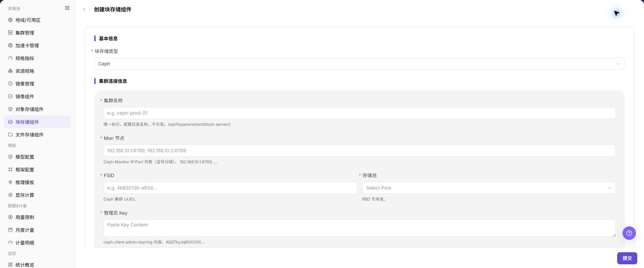The height and width of the screenshot is (268, 644).
Task: Click the 基本信息 section heading
Action: point(108,39)
